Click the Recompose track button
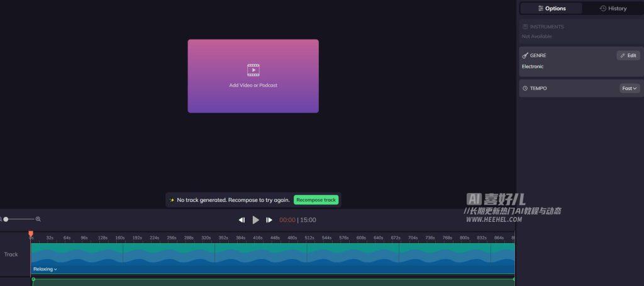Viewport: 644px width, 286px height. 316,200
